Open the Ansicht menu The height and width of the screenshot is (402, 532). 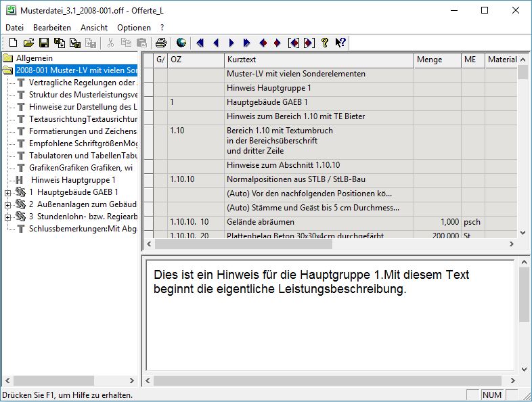point(94,28)
